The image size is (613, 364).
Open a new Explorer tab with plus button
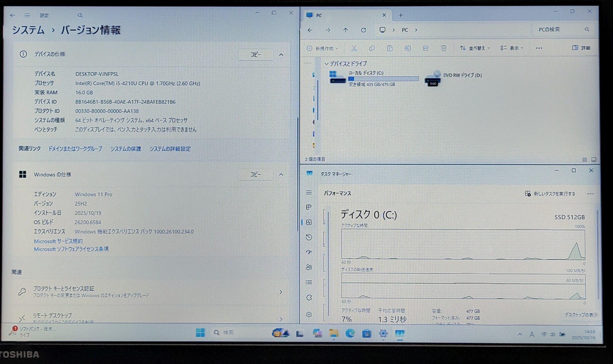click(x=401, y=15)
